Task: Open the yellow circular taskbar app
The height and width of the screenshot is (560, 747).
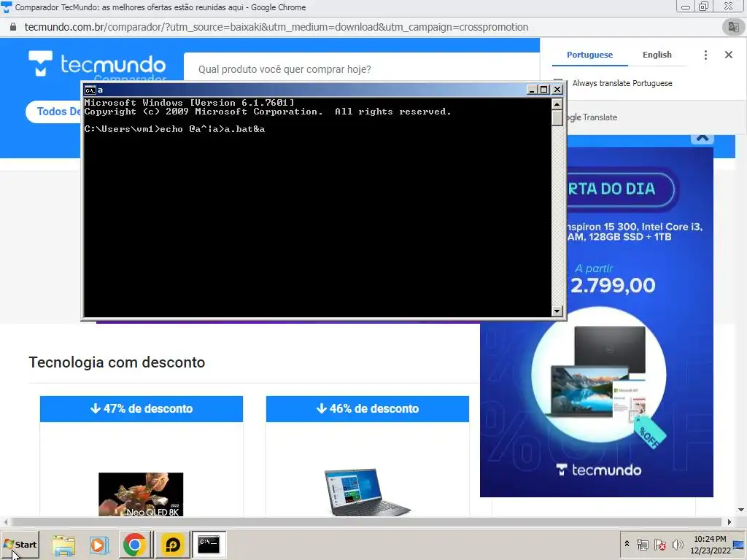Action: 172,545
